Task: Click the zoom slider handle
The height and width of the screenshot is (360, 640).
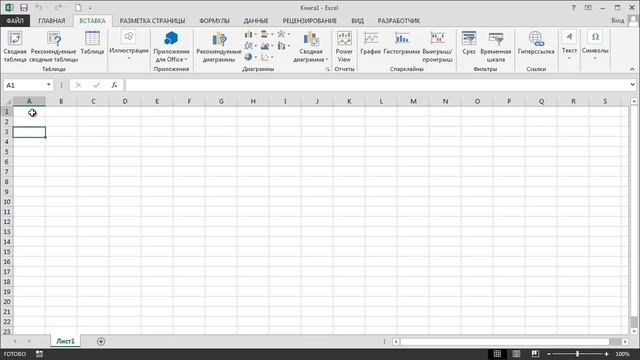Action: [578, 354]
